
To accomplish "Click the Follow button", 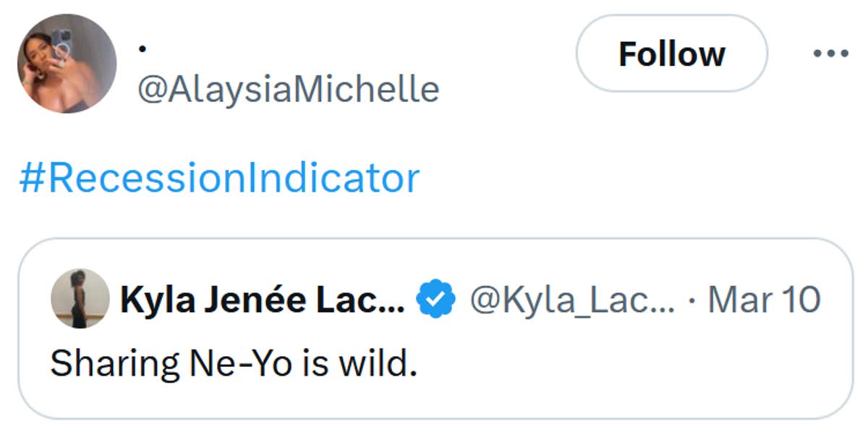I will (671, 54).
